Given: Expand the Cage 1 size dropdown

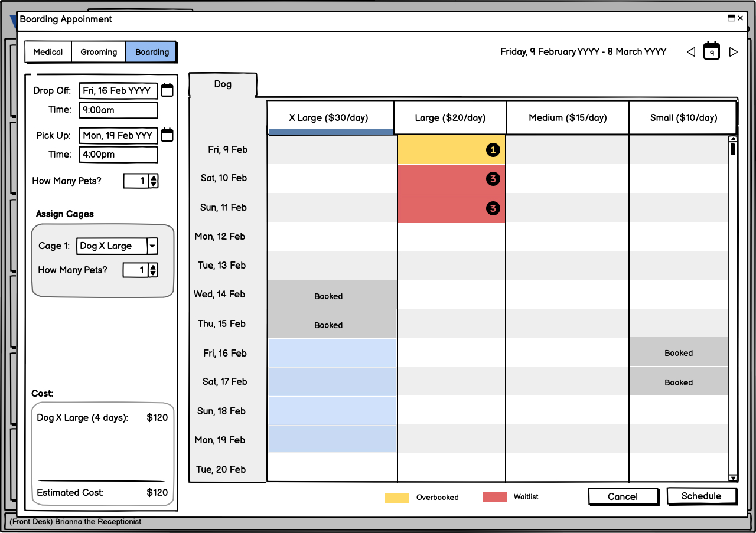Looking at the screenshot, I should click(x=152, y=246).
